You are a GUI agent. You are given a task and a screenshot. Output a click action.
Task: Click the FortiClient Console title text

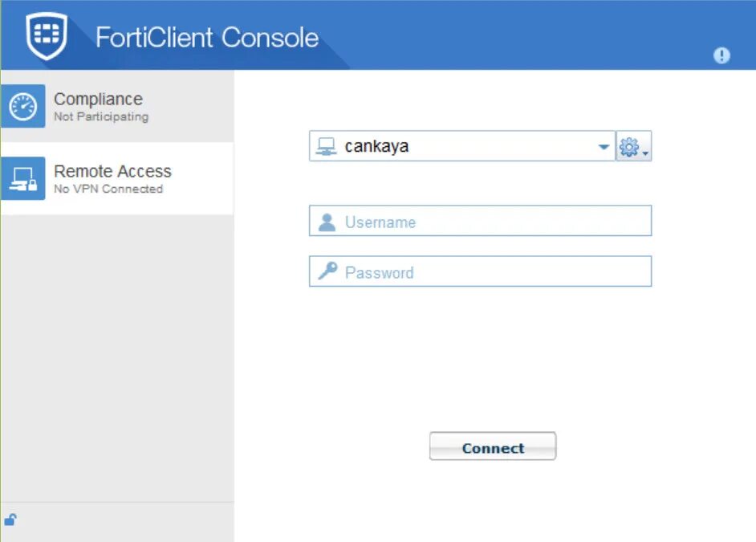[x=207, y=38]
